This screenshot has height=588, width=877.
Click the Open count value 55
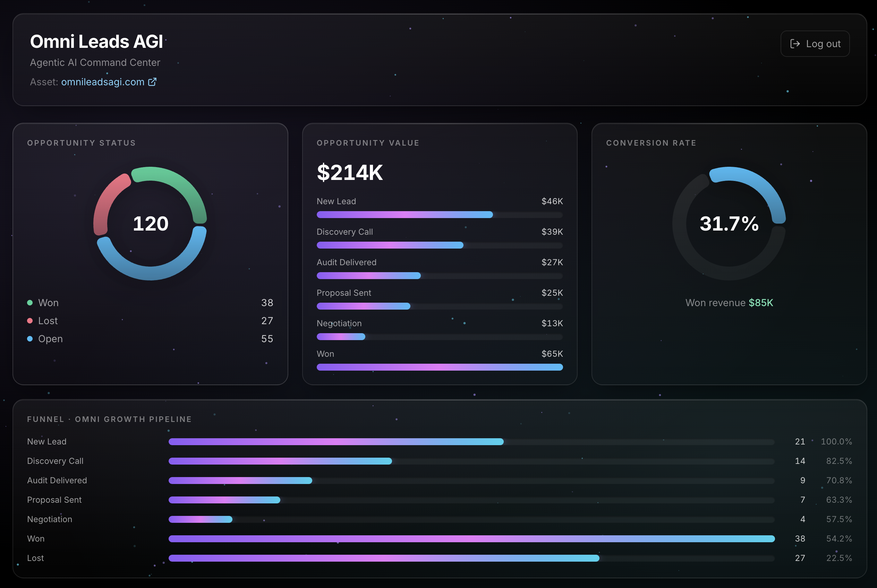click(x=267, y=339)
